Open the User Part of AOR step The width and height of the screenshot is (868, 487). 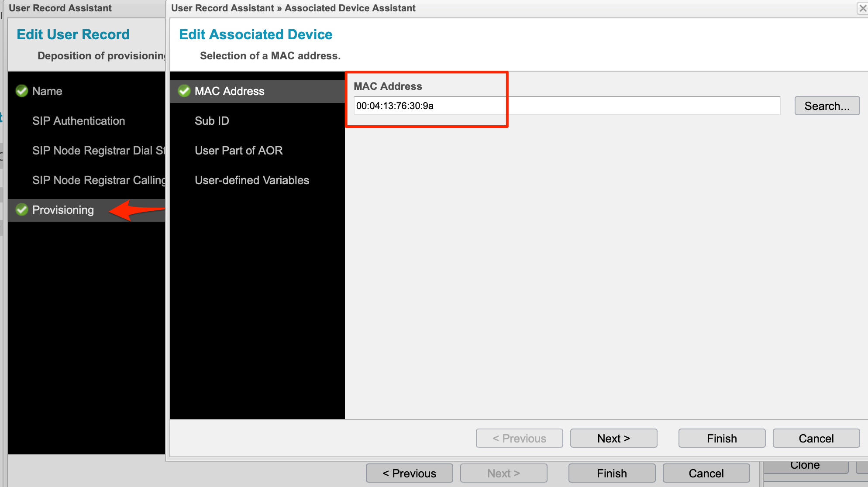(x=238, y=151)
